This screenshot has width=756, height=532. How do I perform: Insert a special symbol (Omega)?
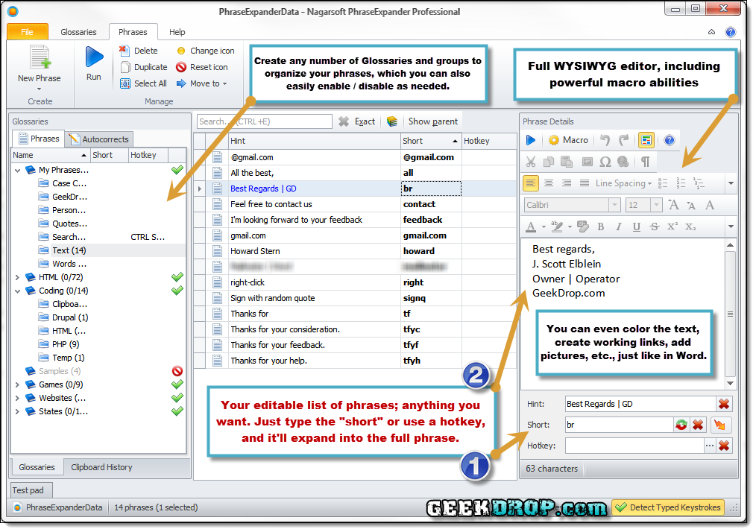pos(605,162)
